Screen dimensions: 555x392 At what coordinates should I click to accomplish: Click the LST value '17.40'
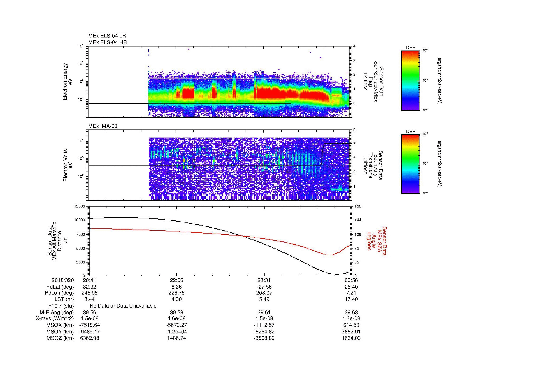click(x=351, y=300)
